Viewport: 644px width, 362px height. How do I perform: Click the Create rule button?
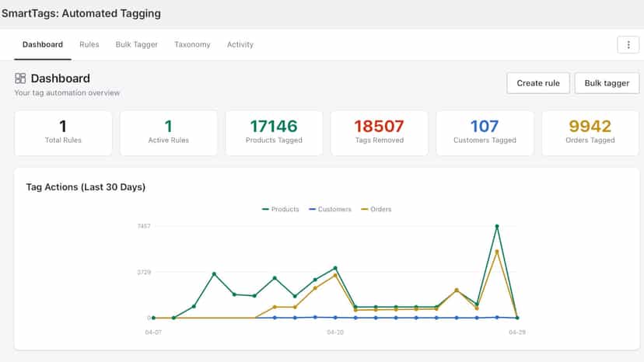[x=538, y=83]
